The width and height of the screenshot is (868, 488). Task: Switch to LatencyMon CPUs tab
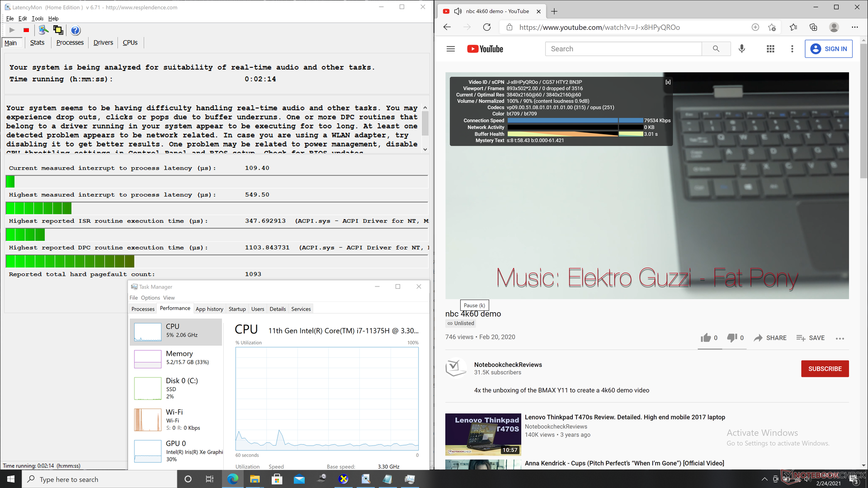click(x=130, y=42)
